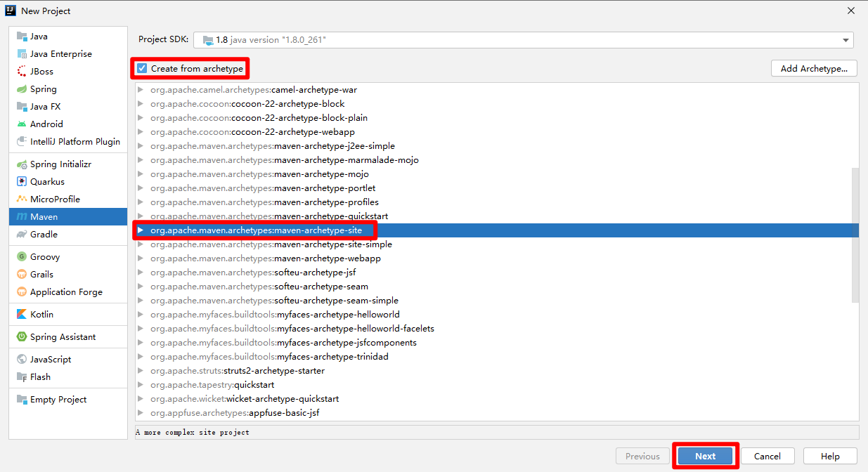Viewport: 868px width, 472px height.
Task: Click the Spring leaf icon
Action: [x=22, y=89]
